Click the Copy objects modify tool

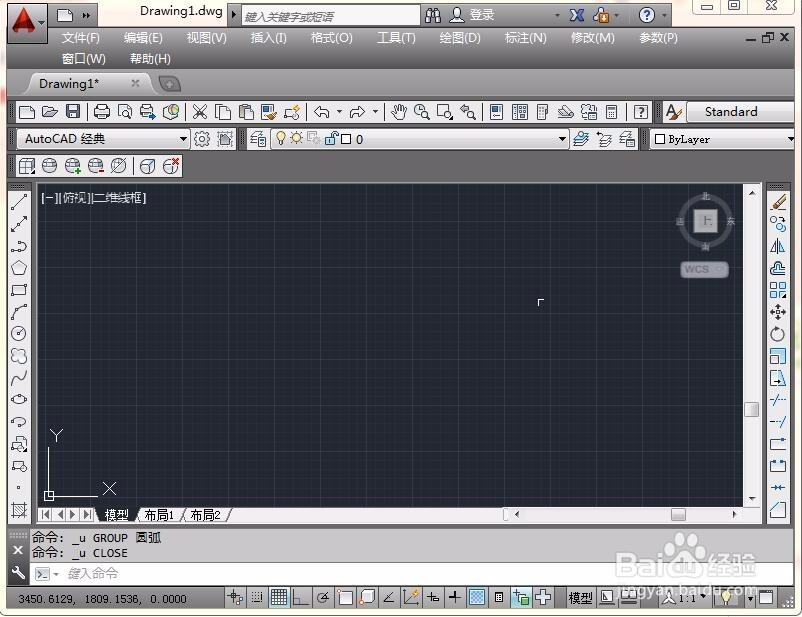tap(778, 224)
